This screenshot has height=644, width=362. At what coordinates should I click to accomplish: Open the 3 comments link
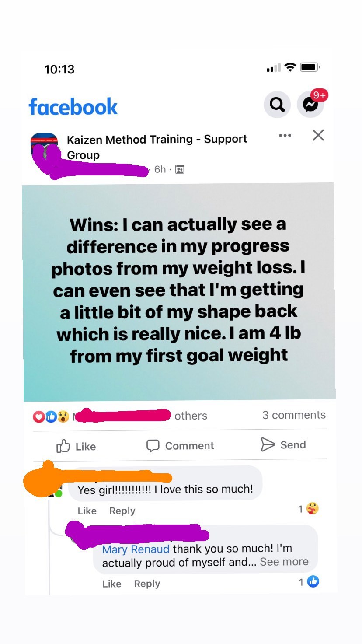[294, 415]
